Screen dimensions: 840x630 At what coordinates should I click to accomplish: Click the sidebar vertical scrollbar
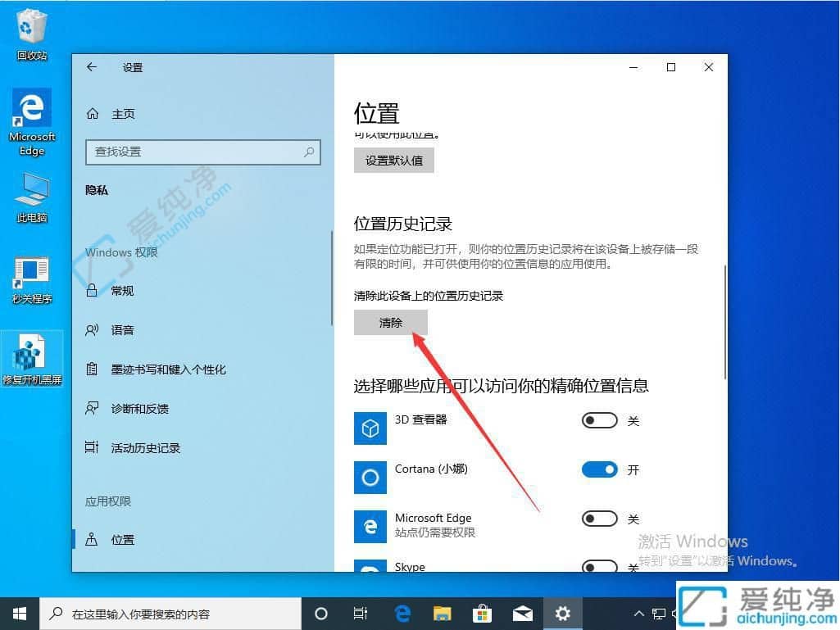click(x=332, y=278)
